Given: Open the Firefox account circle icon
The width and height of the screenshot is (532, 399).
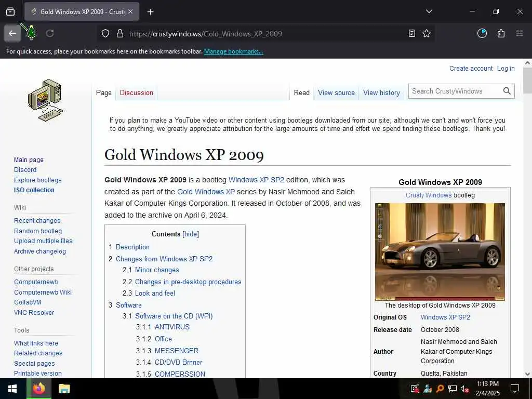Looking at the screenshot, I should click(x=482, y=33).
